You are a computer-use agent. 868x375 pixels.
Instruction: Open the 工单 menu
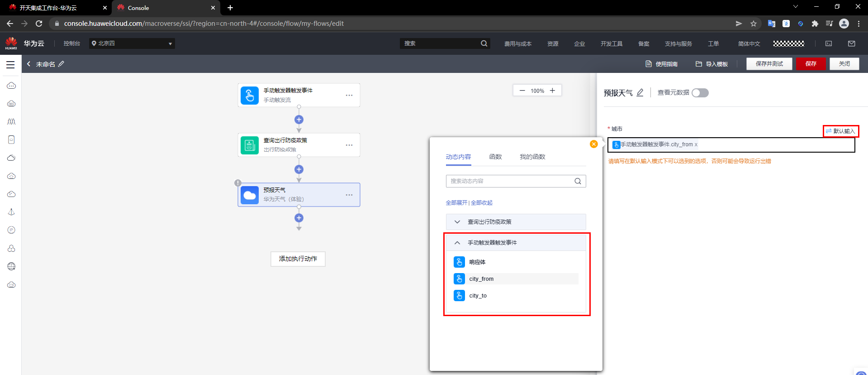[x=713, y=43]
